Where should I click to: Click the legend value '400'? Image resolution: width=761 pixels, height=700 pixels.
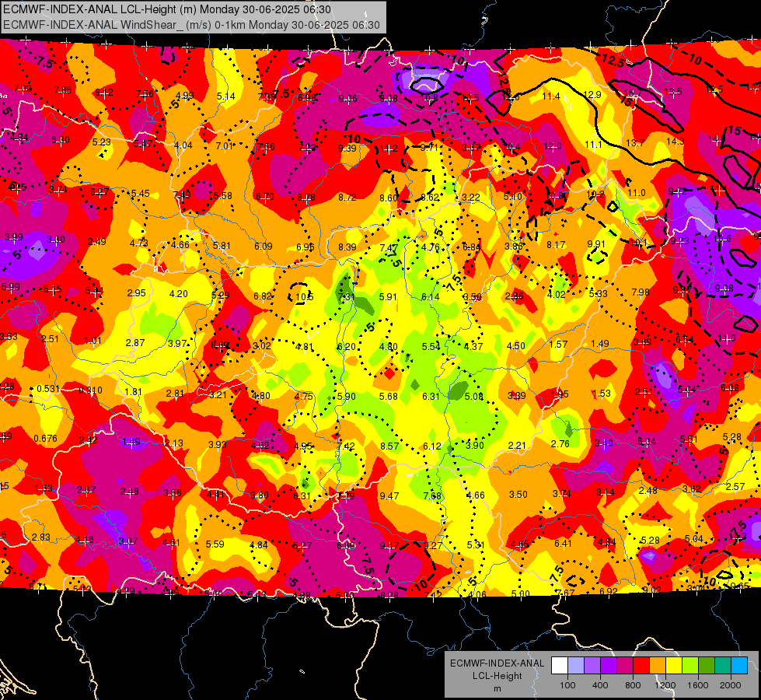(600, 685)
